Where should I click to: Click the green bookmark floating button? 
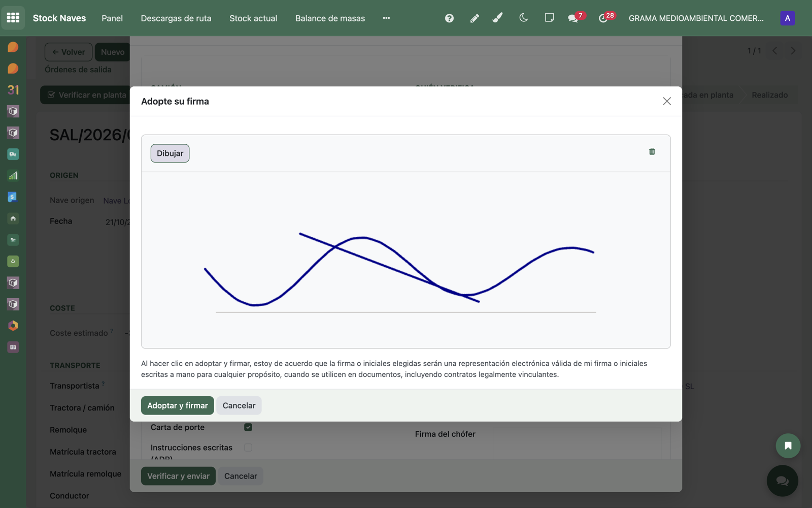click(788, 446)
